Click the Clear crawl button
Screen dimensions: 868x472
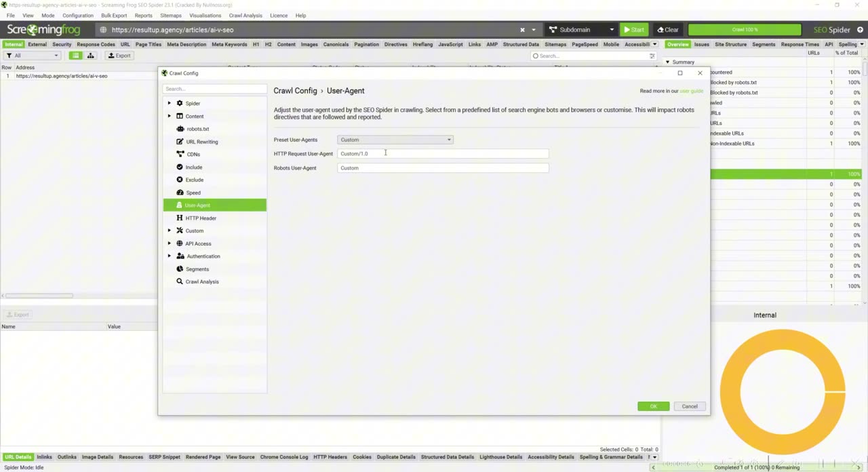pyautogui.click(x=668, y=30)
